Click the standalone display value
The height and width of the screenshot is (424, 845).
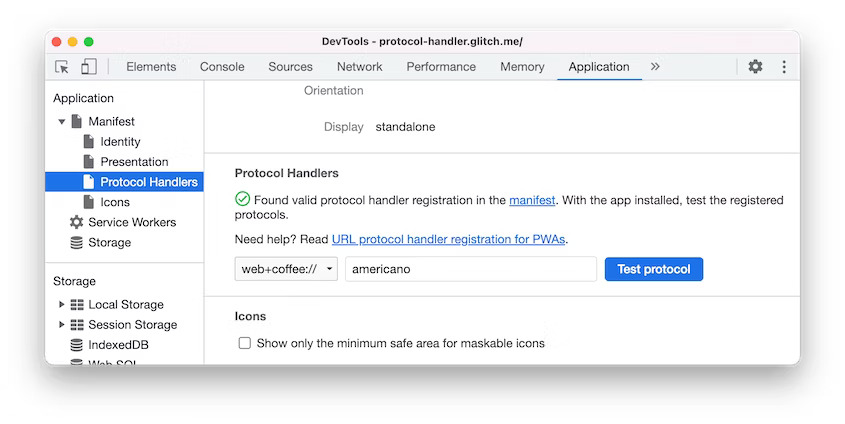(405, 127)
